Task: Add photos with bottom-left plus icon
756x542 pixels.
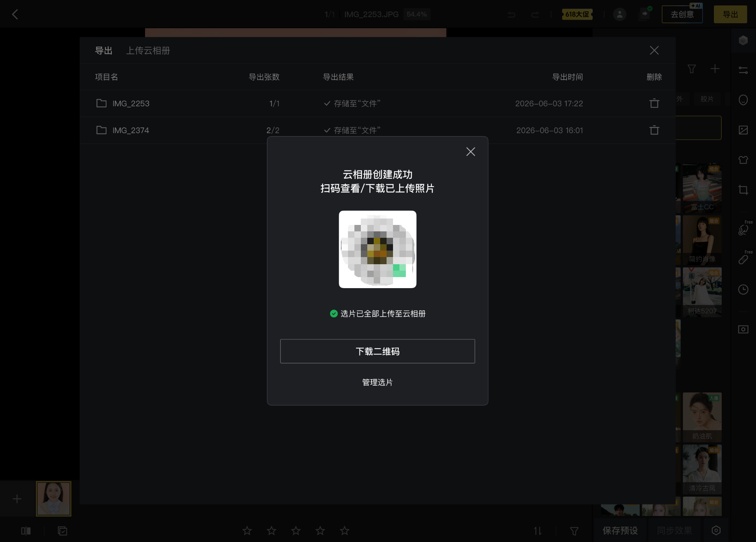Action: (17, 499)
